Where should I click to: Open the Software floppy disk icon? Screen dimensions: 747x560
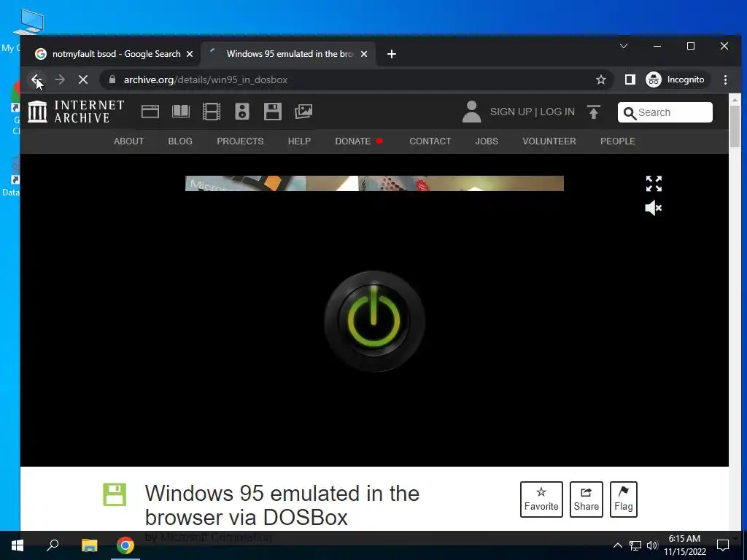[273, 112]
